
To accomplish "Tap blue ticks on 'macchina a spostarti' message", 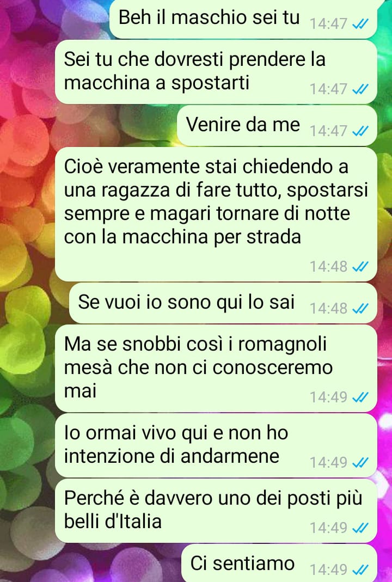I will (x=360, y=89).
